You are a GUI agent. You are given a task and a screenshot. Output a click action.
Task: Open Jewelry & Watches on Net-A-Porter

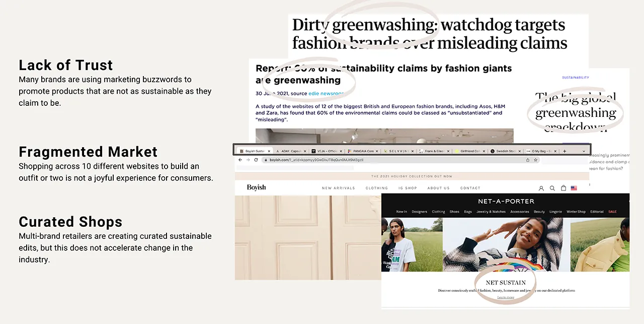pyautogui.click(x=491, y=212)
